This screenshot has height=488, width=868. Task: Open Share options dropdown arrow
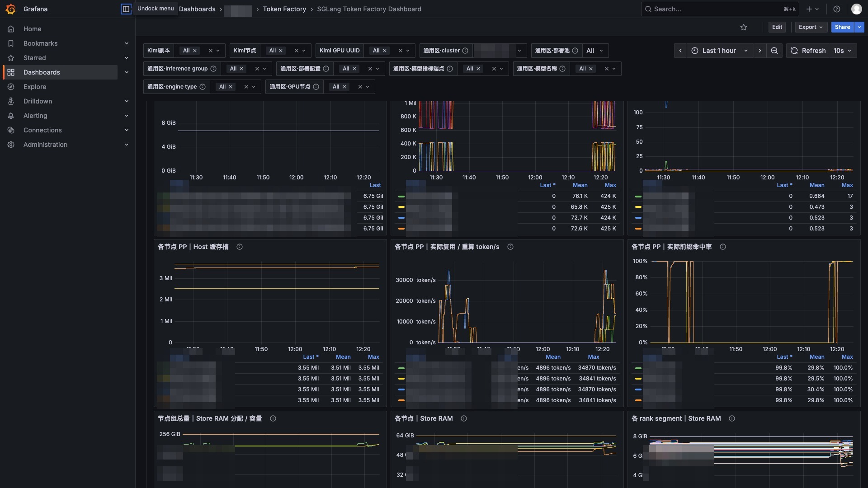click(x=859, y=27)
